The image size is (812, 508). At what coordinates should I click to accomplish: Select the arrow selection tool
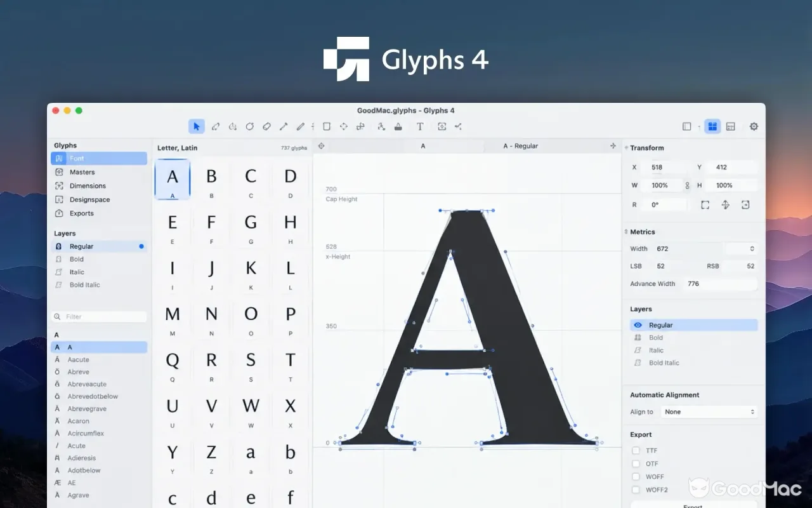197,126
